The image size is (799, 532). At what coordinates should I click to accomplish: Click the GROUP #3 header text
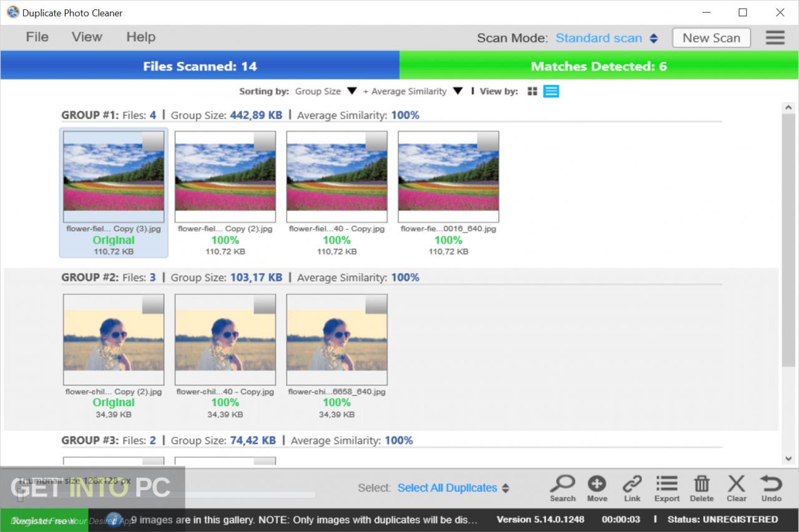(89, 440)
